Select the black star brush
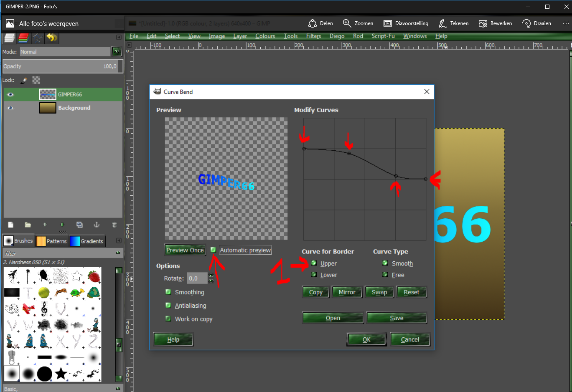 click(x=61, y=374)
